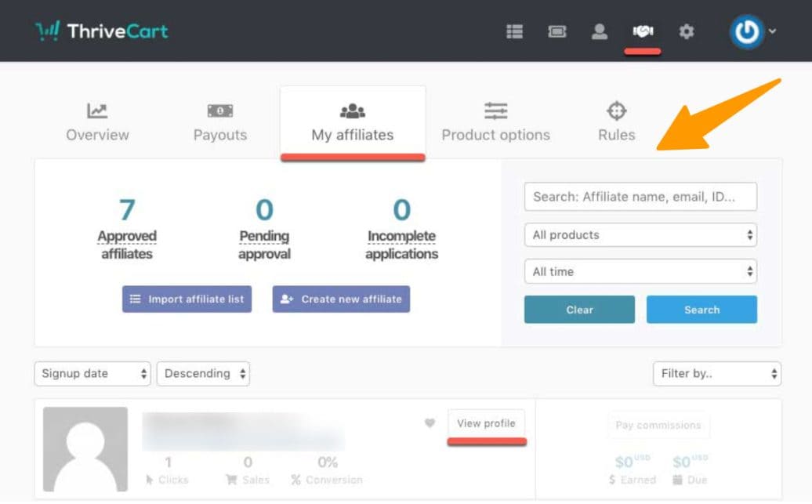
Task: Open the Signup date sort dropdown
Action: pyautogui.click(x=92, y=374)
